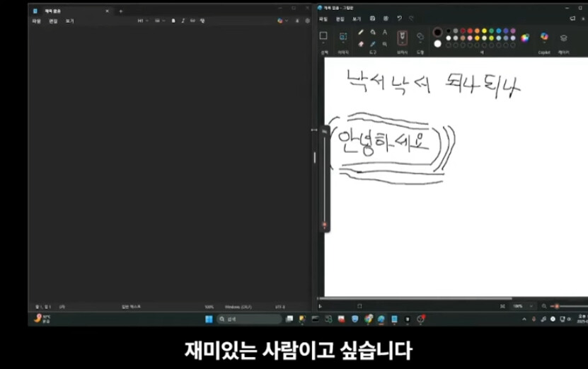Viewport: 588px width, 369px height.
Task: Toggle Bold formatting in Notepad
Action: click(173, 21)
